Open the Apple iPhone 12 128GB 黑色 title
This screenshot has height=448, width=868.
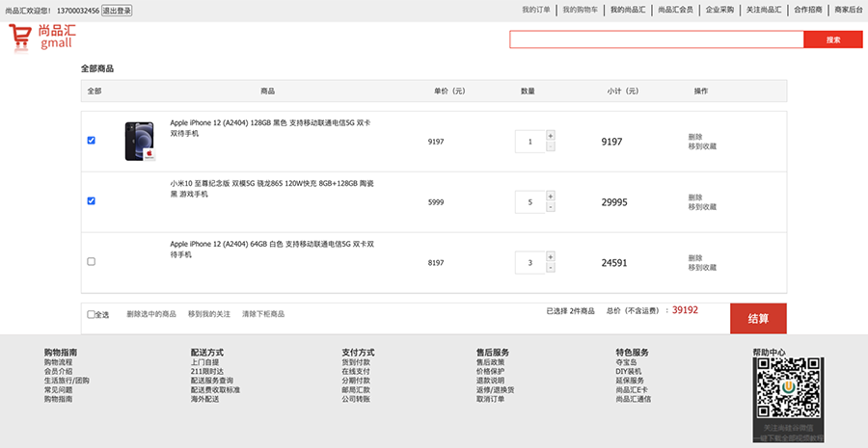270,128
